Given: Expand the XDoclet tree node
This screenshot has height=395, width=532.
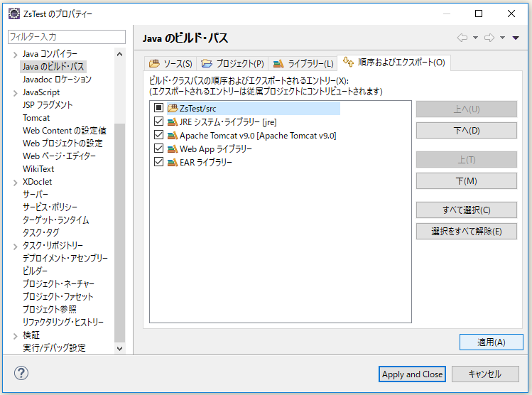Looking at the screenshot, I should point(15,183).
